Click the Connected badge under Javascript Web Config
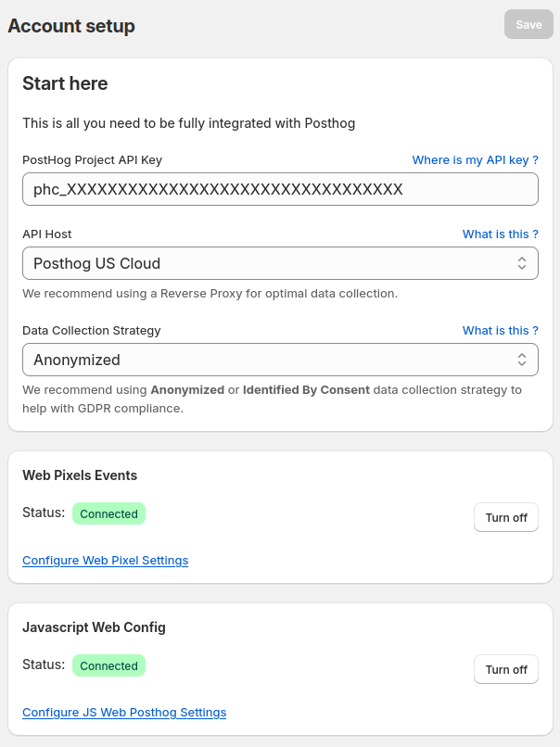This screenshot has width=560, height=747. click(108, 665)
